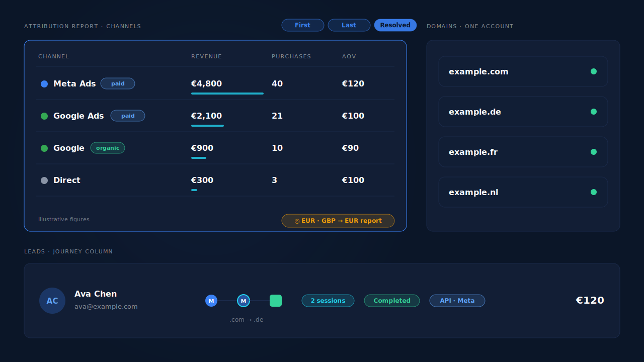Select the Resolved attribution tab
The image size is (644, 362).
395,25
